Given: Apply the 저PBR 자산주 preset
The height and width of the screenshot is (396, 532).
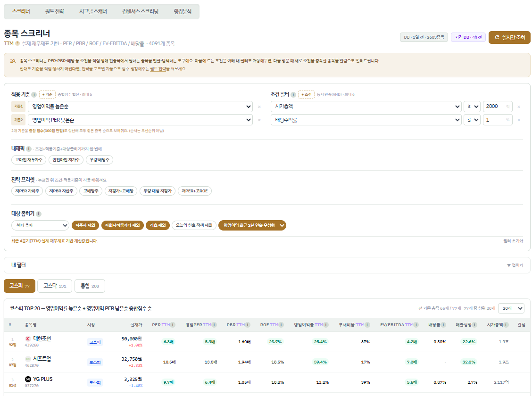Looking at the screenshot, I should coord(61,191).
